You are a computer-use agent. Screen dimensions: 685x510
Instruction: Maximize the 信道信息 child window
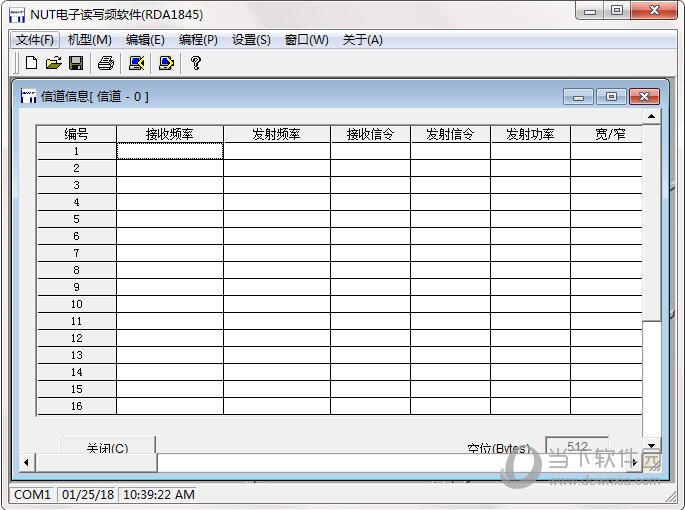611,97
